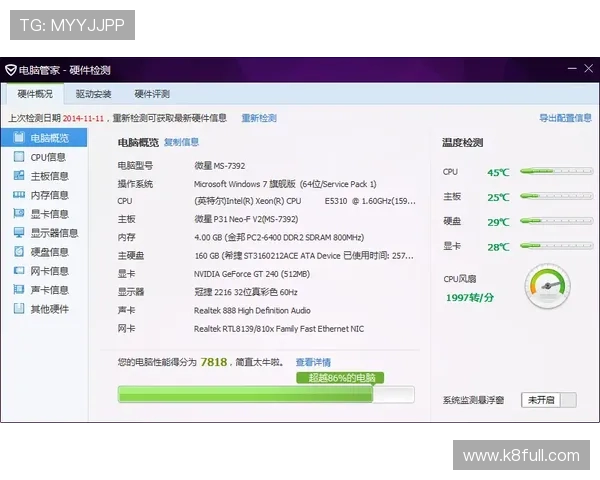Toggle the 系统监测悬浮窗 switch
Image resolution: width=600 pixels, height=480 pixels.
pyautogui.click(x=549, y=400)
